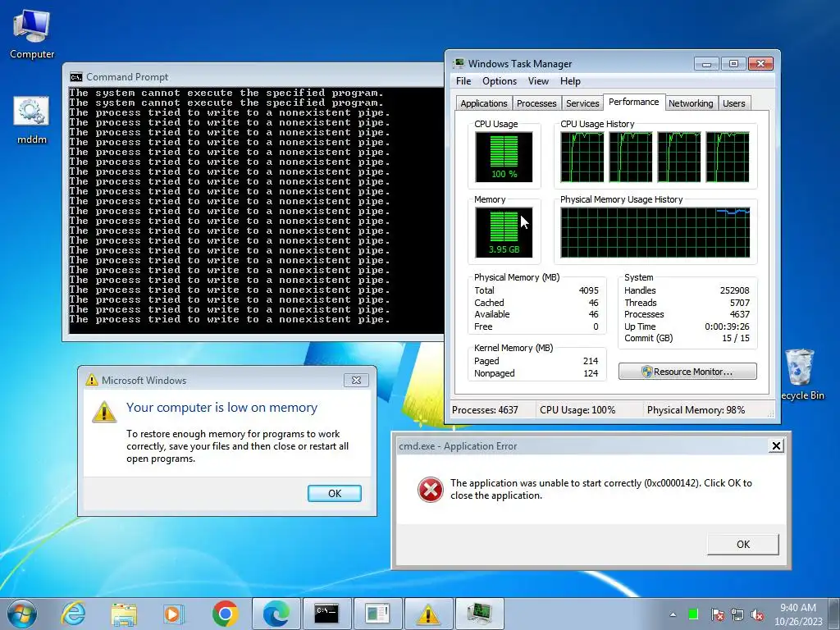
Task: Open the Help menu in Task Manager
Action: pyautogui.click(x=570, y=81)
